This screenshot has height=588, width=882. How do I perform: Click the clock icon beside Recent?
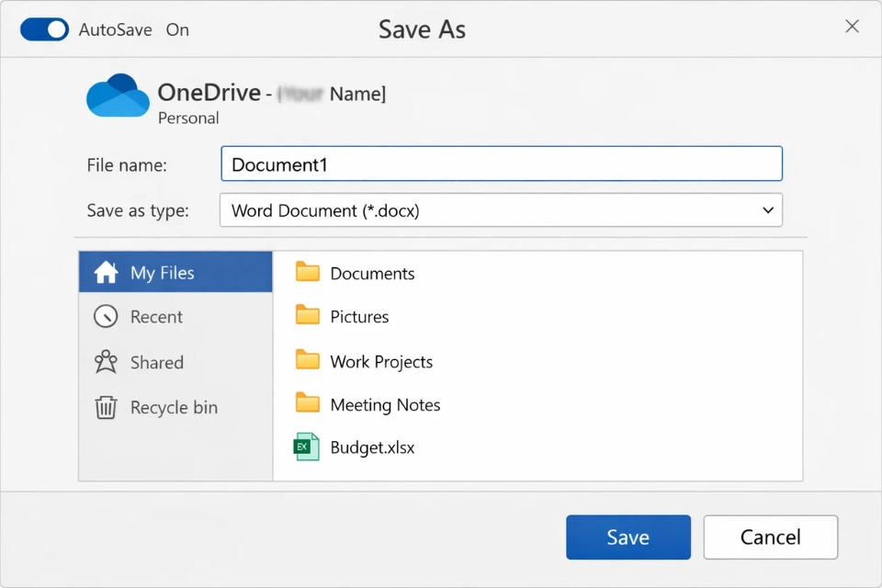[x=107, y=316]
